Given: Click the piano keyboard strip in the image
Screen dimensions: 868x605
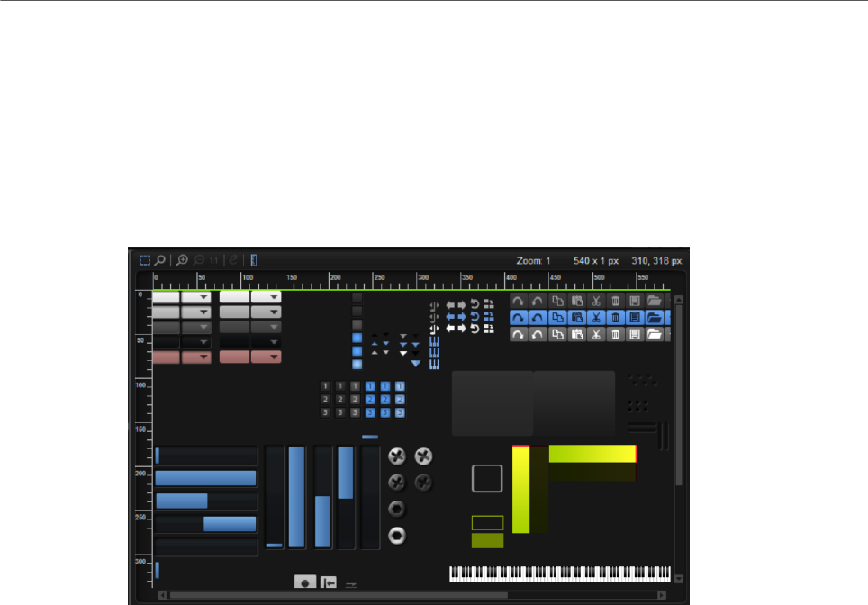Looking at the screenshot, I should pos(560,574).
